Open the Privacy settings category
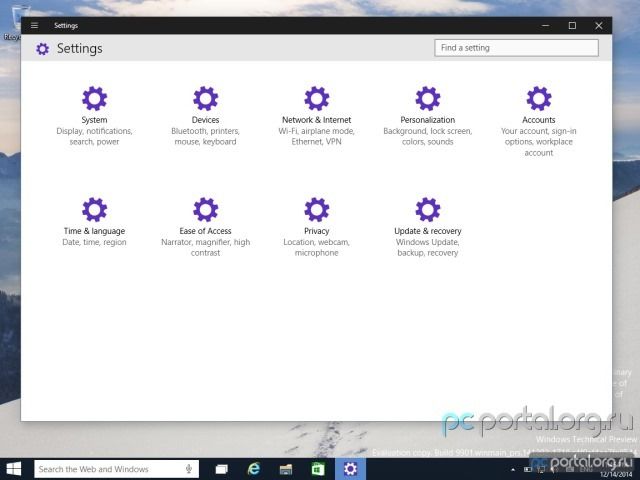Screen dimensions: 640x480 tap(316, 210)
